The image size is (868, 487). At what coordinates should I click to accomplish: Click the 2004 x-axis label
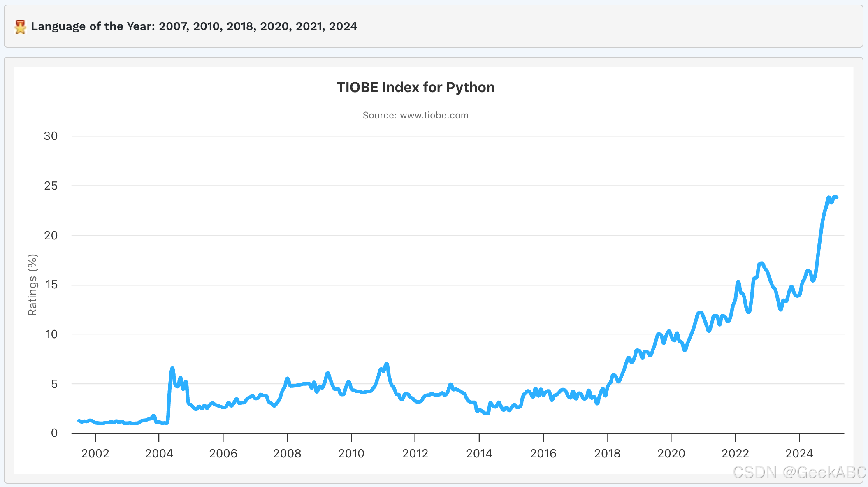[x=159, y=453]
